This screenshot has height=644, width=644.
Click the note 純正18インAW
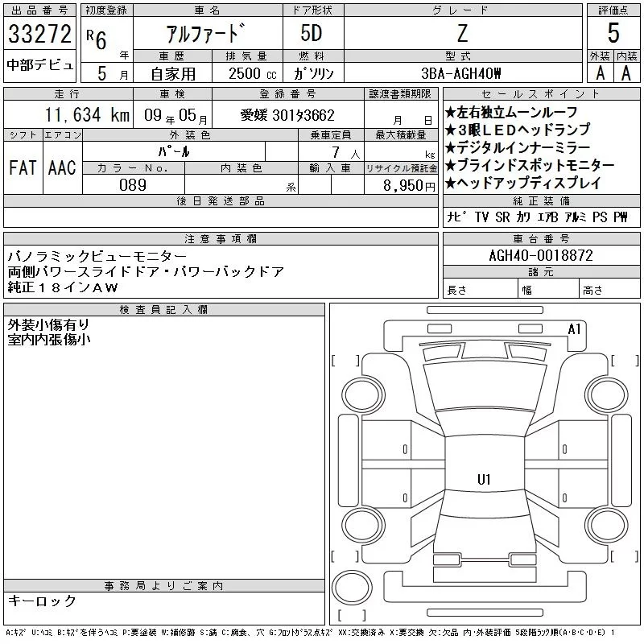(63, 287)
